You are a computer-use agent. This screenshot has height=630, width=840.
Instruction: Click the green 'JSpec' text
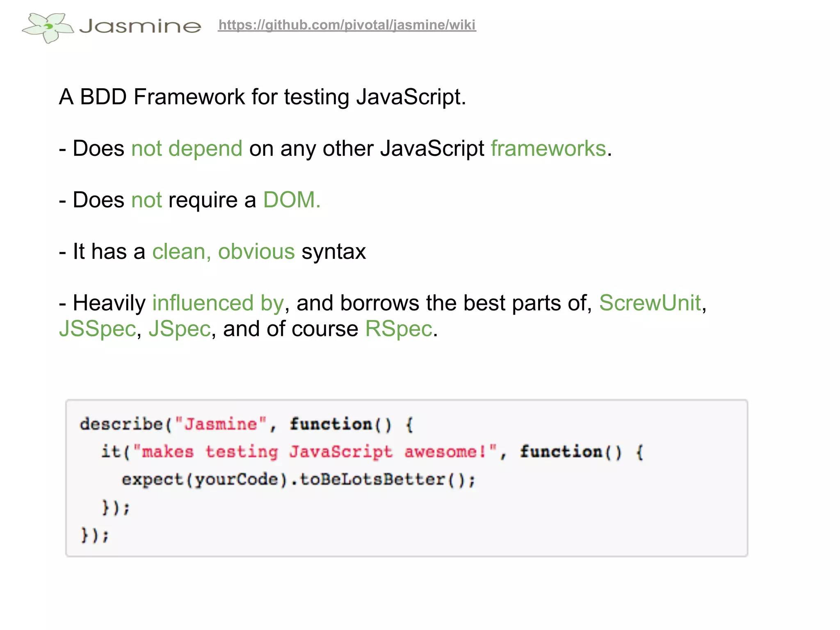point(180,329)
